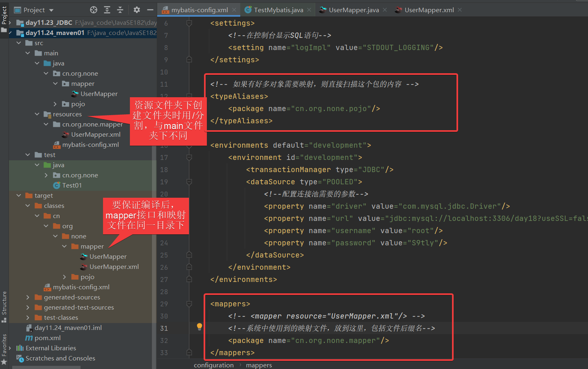Open pom.xml in the project tree
588x369 pixels.
pyautogui.click(x=47, y=338)
